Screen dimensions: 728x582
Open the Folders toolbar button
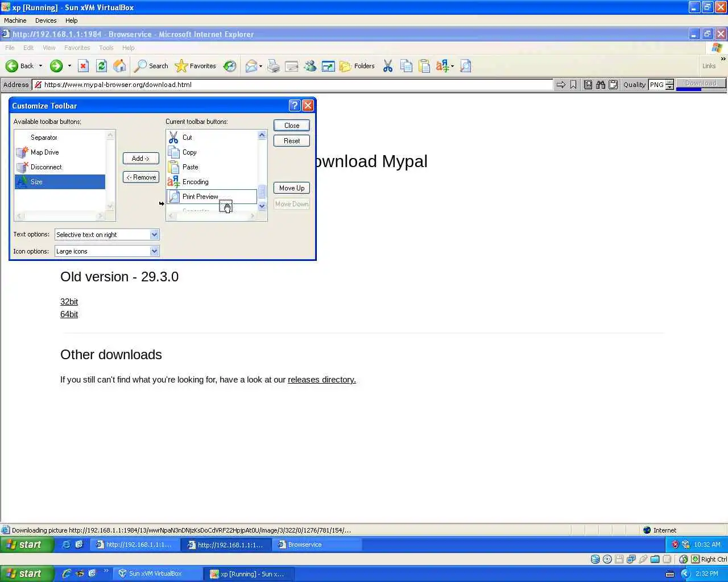[x=357, y=66]
